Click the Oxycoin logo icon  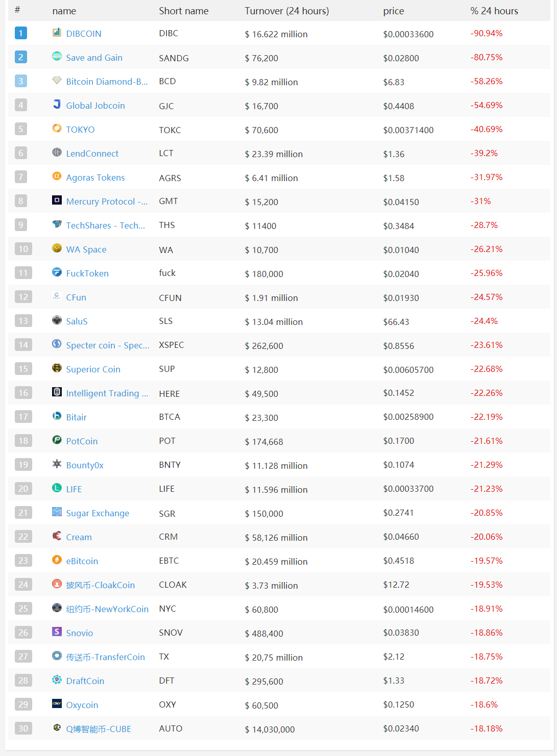pos(57,704)
